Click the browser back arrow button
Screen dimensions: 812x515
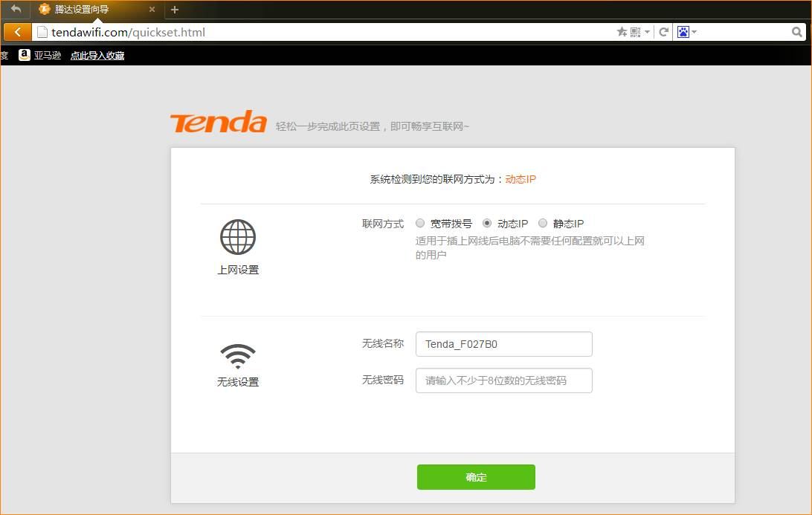point(17,32)
